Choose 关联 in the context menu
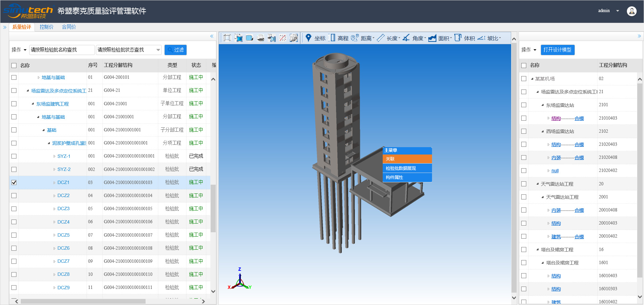The width and height of the screenshot is (644, 305). pos(407,159)
